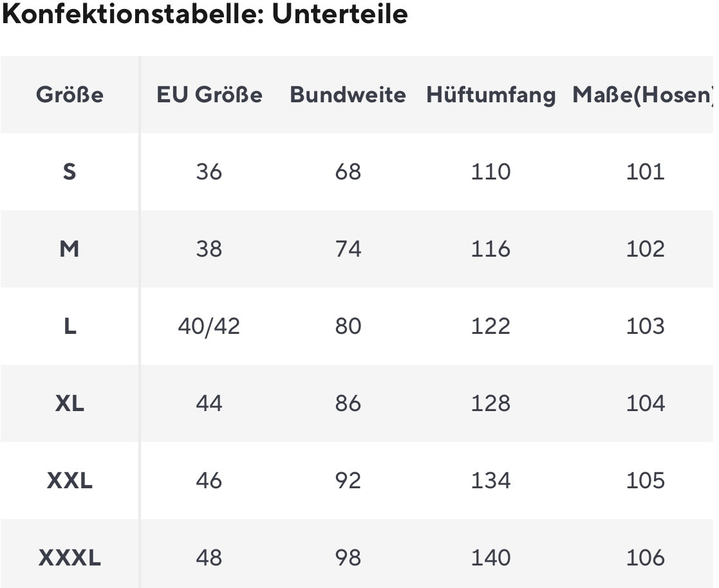Select Bundweite value 68 for size S

tap(348, 172)
